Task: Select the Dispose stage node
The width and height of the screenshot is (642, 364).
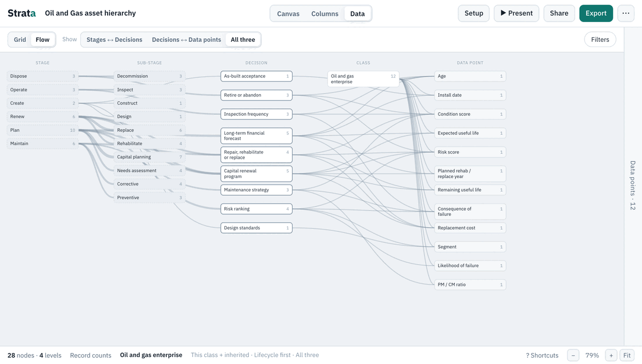Action: (x=42, y=76)
